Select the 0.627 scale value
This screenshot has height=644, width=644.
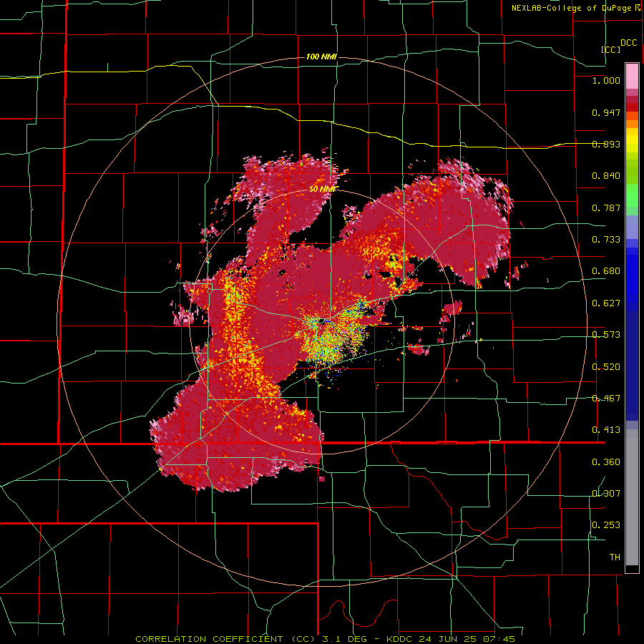point(606,303)
